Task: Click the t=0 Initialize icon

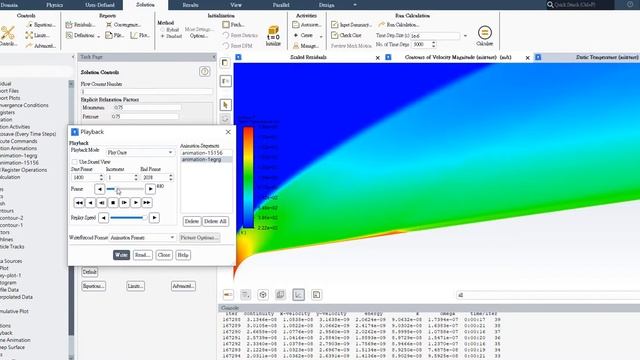Action: (x=273, y=36)
